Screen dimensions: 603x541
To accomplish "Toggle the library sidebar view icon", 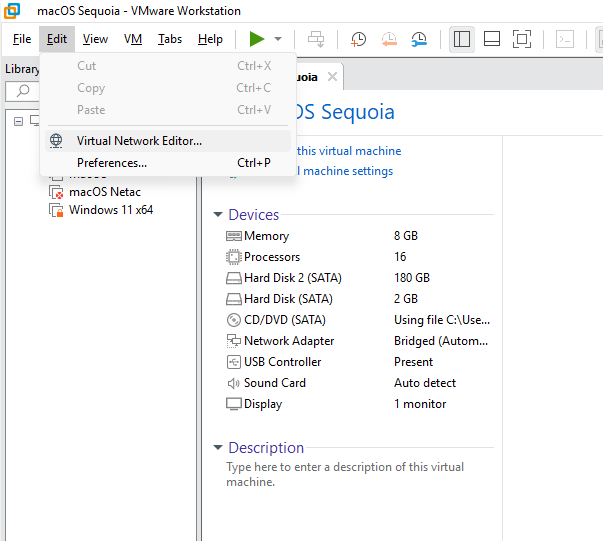I will coord(461,39).
